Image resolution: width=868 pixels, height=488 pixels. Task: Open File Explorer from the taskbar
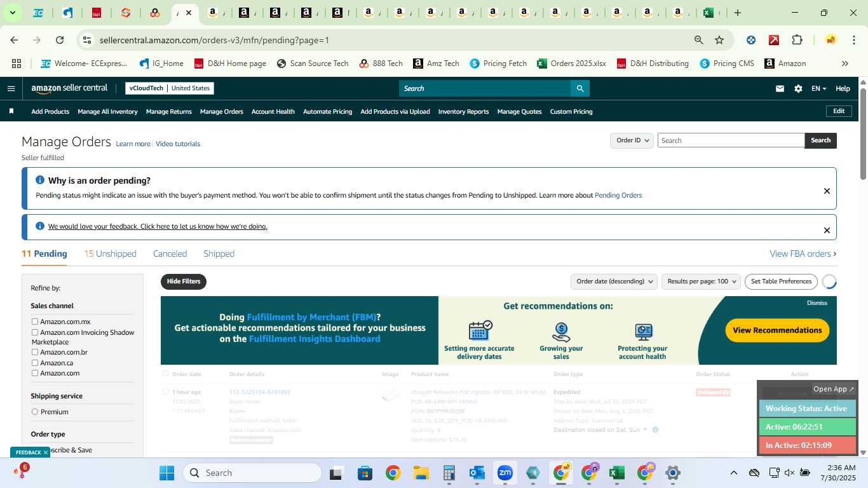coord(421,473)
